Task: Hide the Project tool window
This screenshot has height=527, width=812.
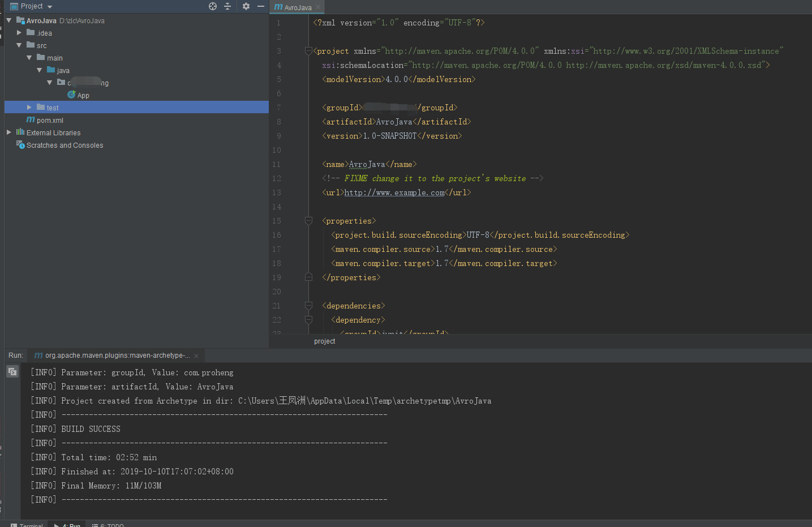Action: pyautogui.click(x=261, y=6)
